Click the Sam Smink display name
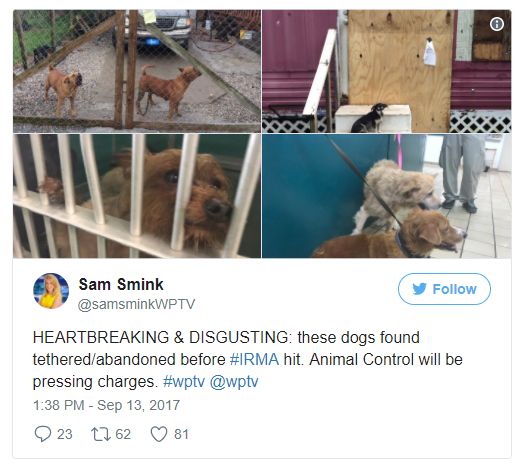The image size is (526, 466). pyautogui.click(x=121, y=284)
